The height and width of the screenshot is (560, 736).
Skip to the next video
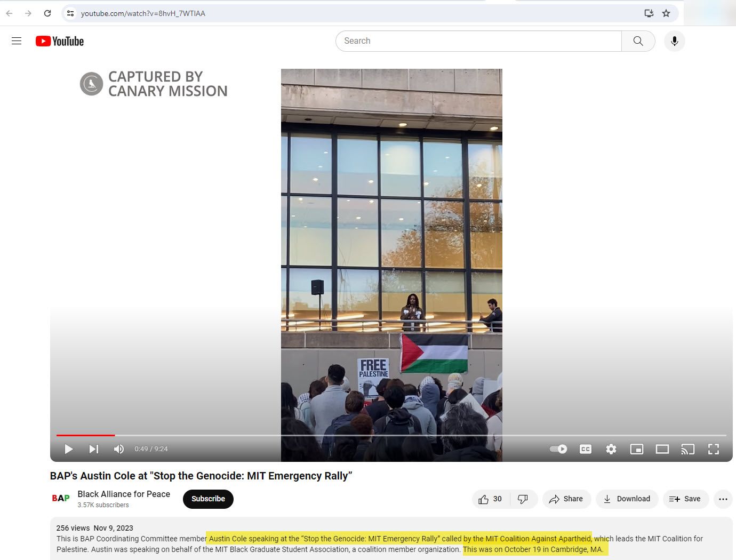94,449
